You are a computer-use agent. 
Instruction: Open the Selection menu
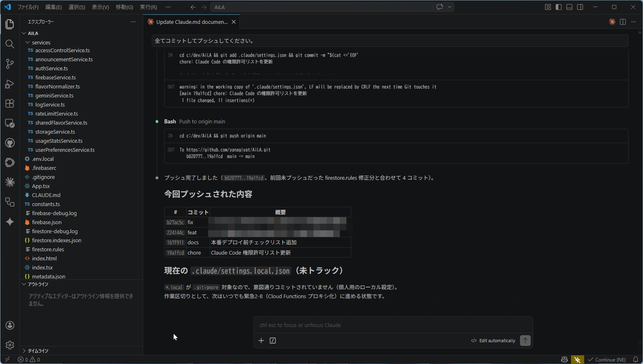pos(77,7)
